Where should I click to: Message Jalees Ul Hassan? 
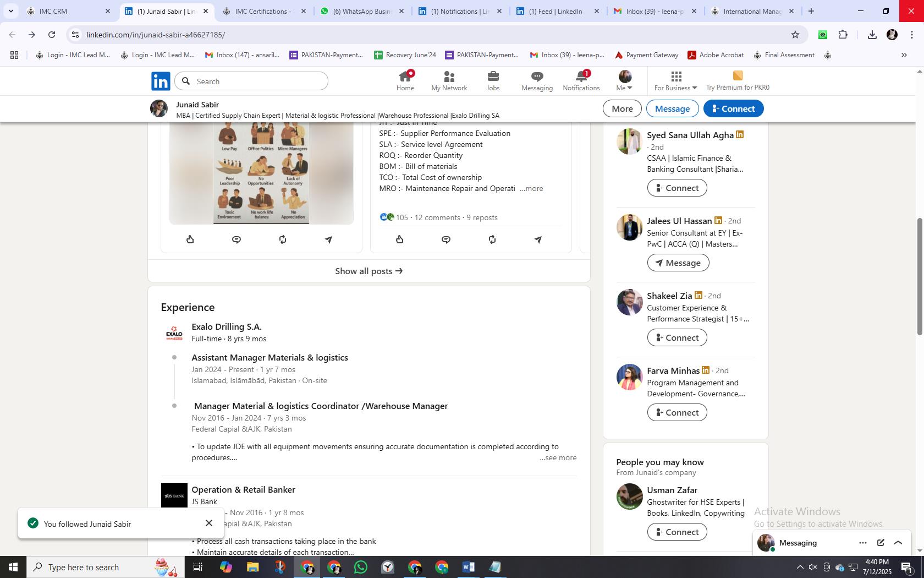[678, 263]
